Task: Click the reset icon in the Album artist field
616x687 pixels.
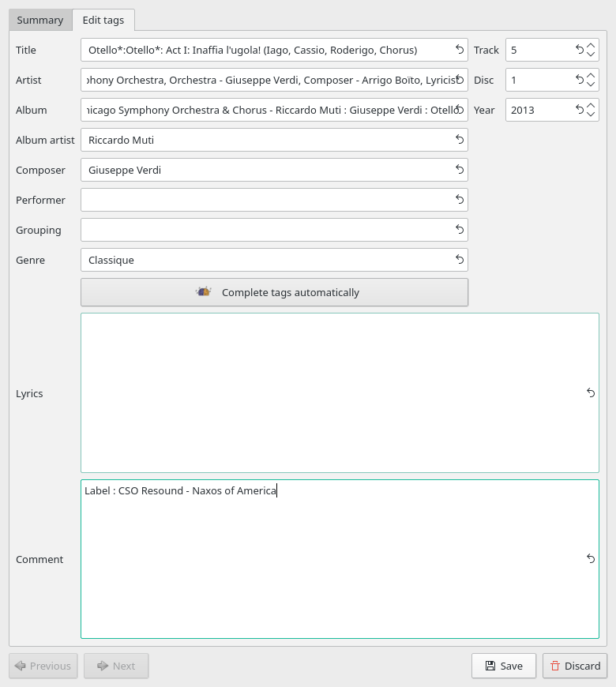Action: pos(460,140)
